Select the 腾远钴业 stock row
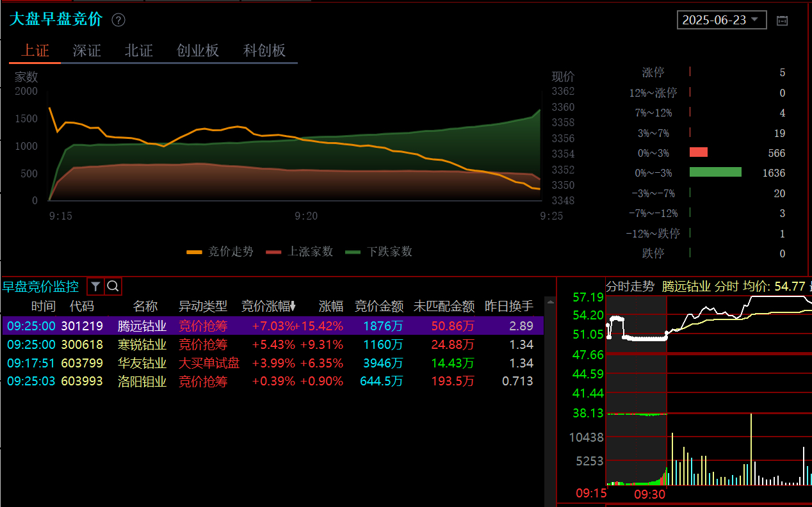 click(x=273, y=326)
